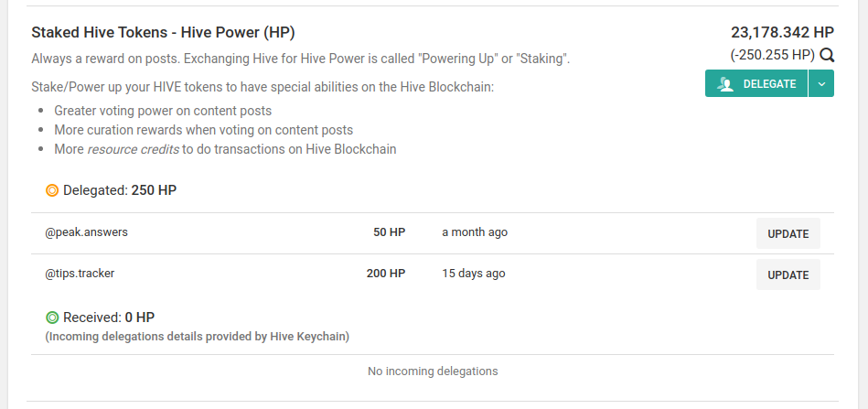This screenshot has width=868, height=409.
Task: Click the 'a month ago' timestamp
Action: pos(475,232)
